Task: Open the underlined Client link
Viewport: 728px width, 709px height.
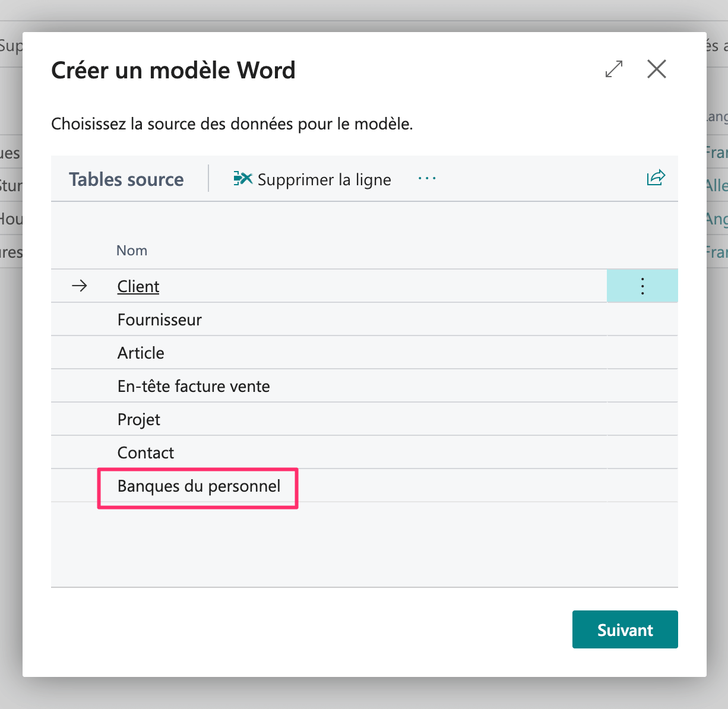Action: pyautogui.click(x=138, y=287)
